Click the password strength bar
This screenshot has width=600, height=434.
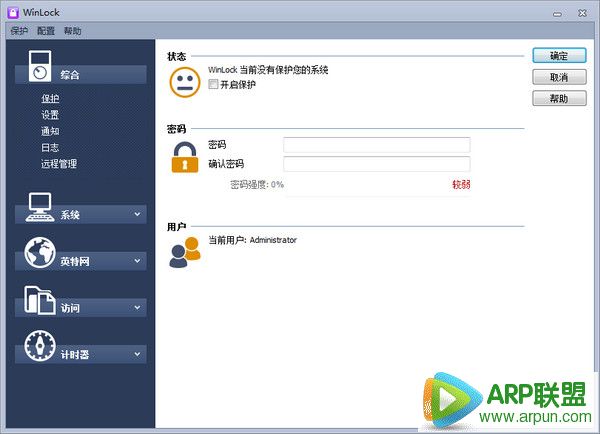(x=377, y=196)
